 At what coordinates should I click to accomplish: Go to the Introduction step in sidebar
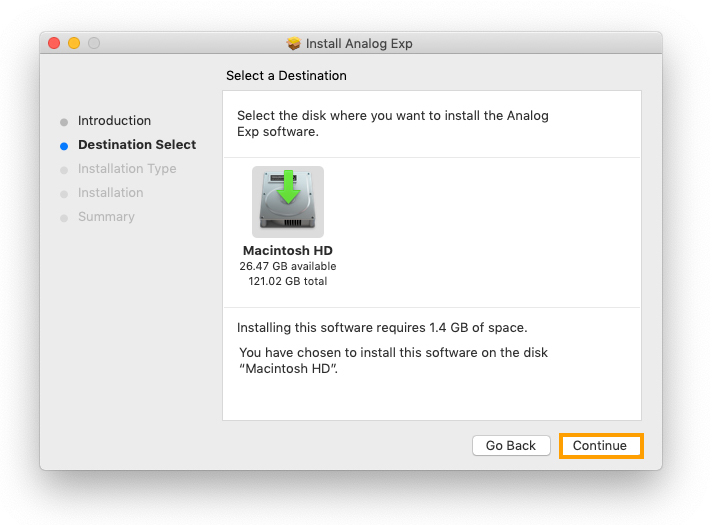click(114, 121)
